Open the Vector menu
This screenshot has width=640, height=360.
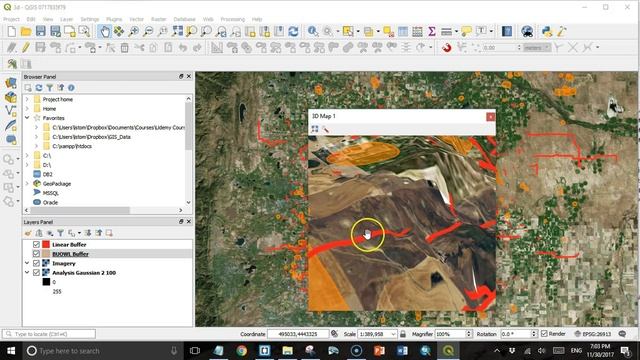point(136,19)
